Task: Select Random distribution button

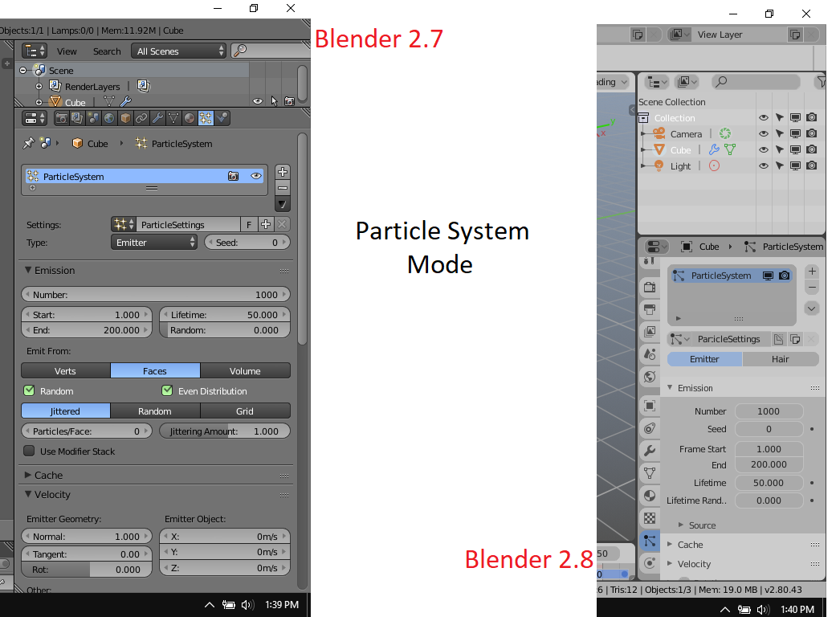Action: 155,411
